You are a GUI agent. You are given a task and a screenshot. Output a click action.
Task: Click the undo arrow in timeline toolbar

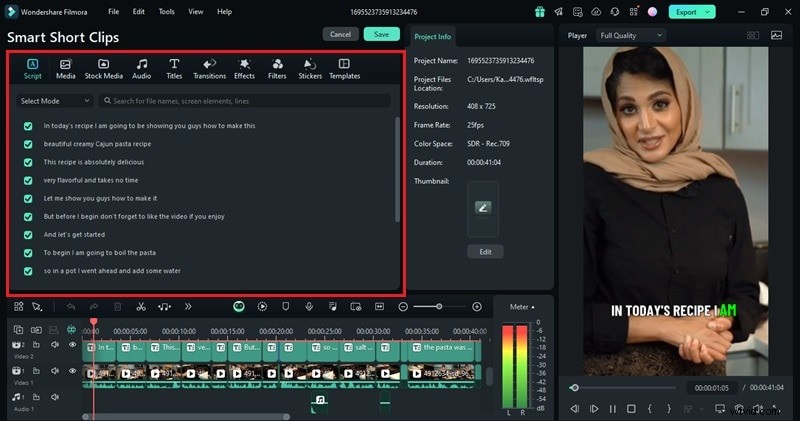coord(71,307)
